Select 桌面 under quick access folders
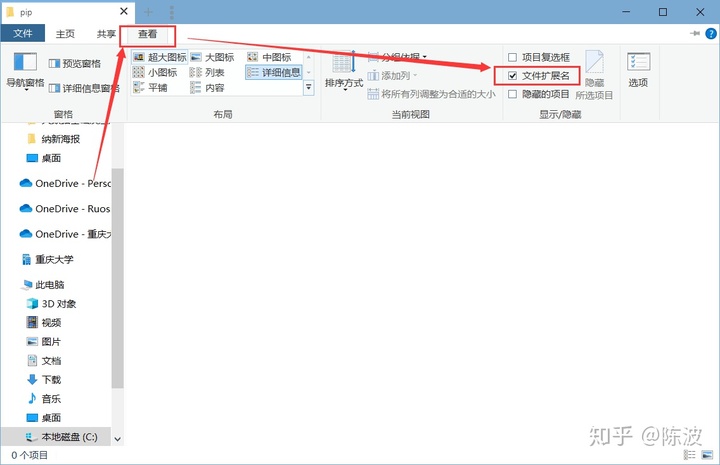Image resolution: width=720 pixels, height=465 pixels. click(44, 158)
